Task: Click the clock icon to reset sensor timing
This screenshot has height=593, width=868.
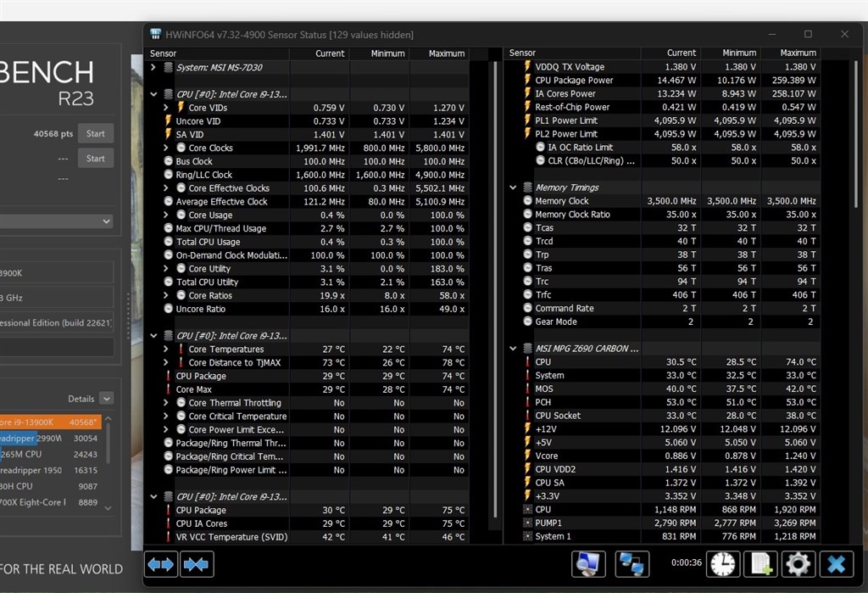Action: point(723,564)
